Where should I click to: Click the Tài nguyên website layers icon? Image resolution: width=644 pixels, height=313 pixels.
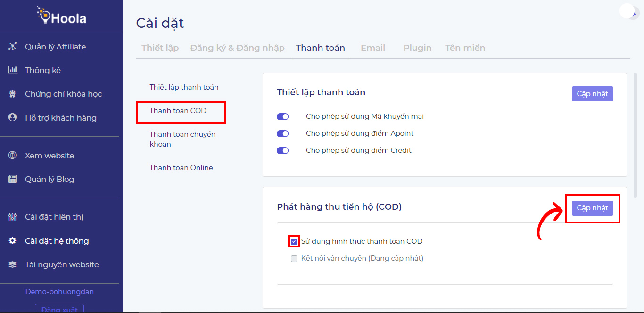13,264
